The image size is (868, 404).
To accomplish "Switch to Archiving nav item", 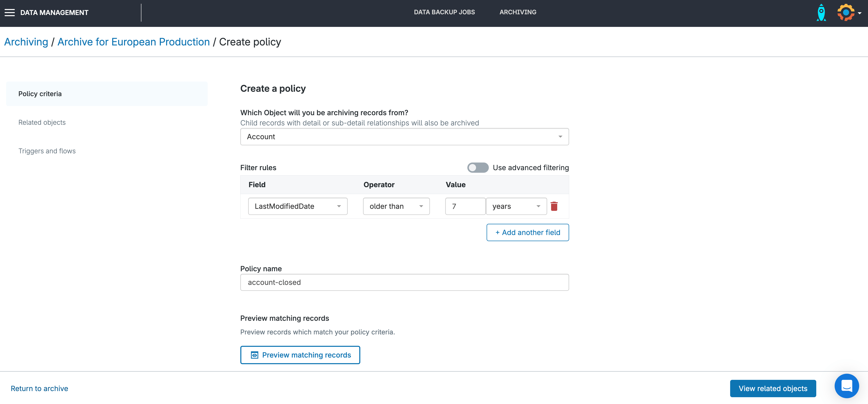I will 518,12.
